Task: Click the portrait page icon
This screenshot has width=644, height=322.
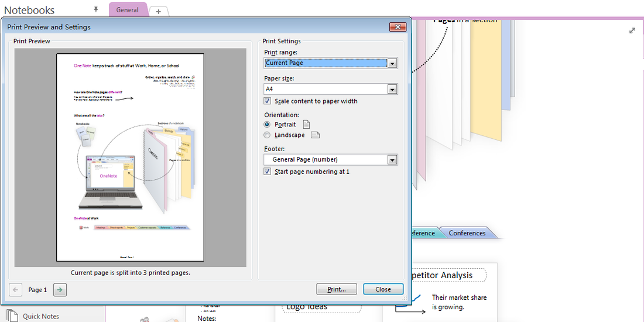Action: 306,125
